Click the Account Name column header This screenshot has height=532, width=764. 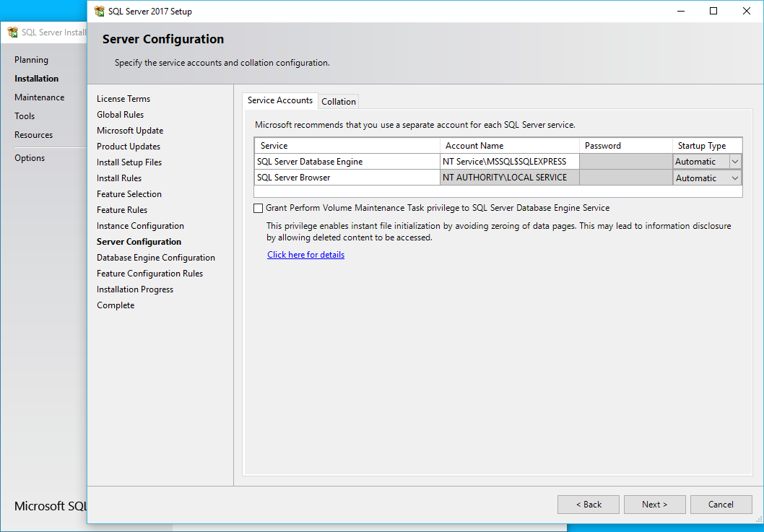(x=509, y=146)
